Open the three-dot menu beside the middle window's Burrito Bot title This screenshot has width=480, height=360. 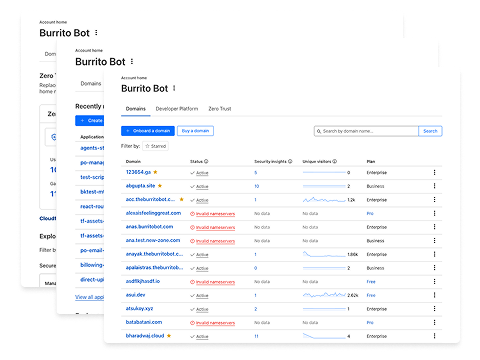132,62
